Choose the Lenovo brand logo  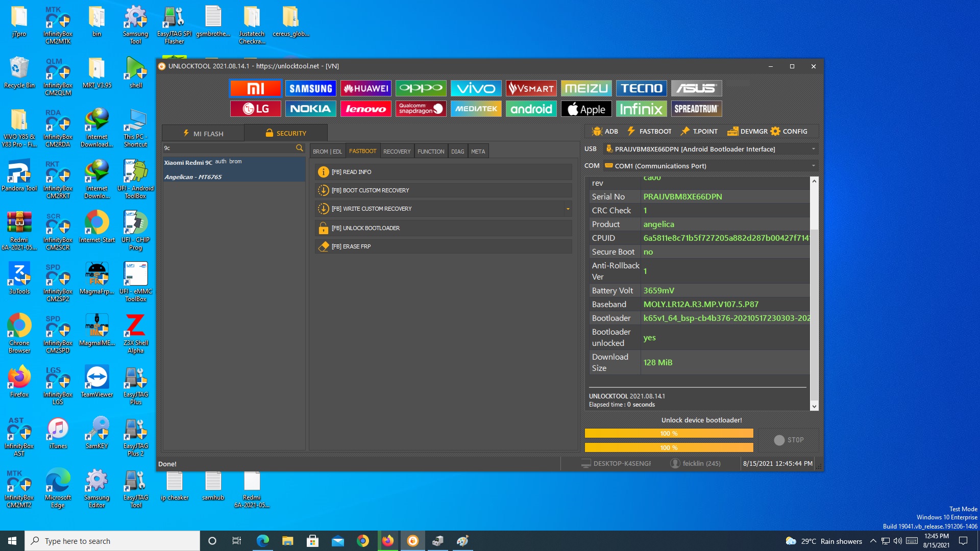[x=365, y=109]
